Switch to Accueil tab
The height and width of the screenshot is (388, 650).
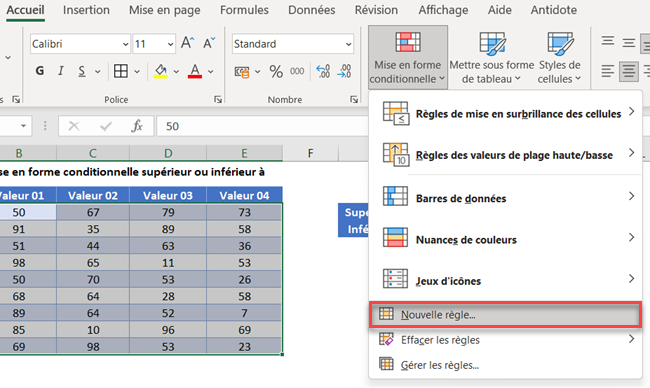click(25, 10)
